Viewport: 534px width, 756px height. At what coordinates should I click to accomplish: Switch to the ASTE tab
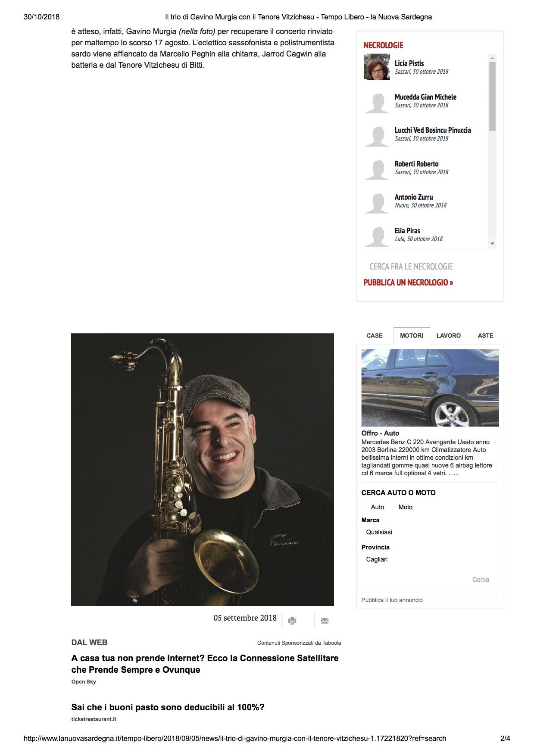tap(485, 336)
